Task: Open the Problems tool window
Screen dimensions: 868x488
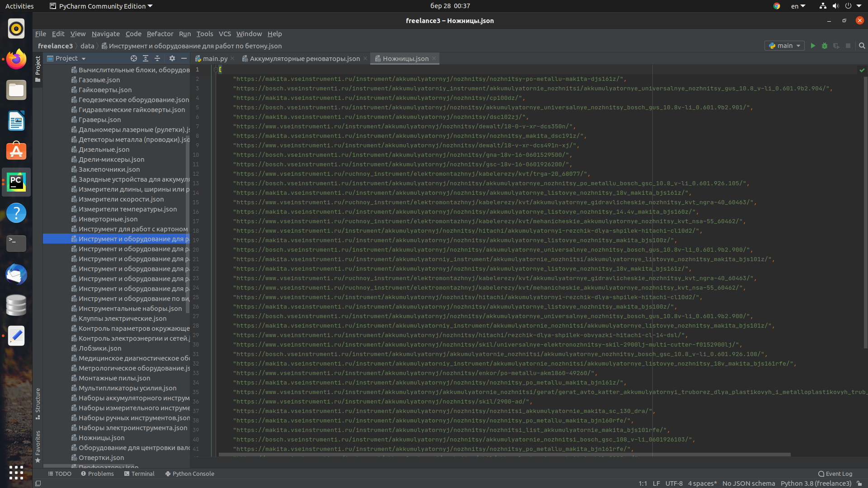Action: click(97, 474)
